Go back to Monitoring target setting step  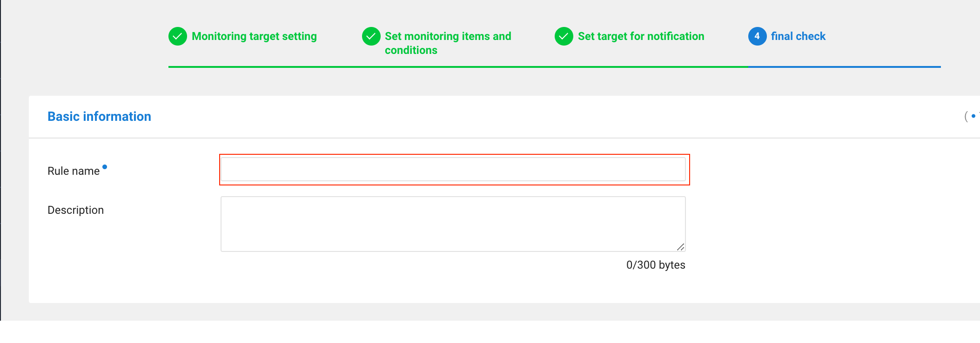[254, 36]
